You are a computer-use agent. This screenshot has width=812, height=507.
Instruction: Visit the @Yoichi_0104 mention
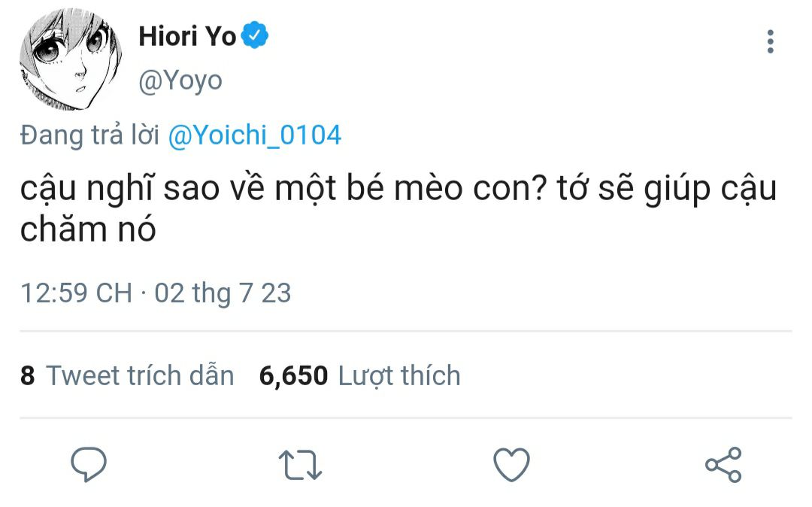[254, 135]
